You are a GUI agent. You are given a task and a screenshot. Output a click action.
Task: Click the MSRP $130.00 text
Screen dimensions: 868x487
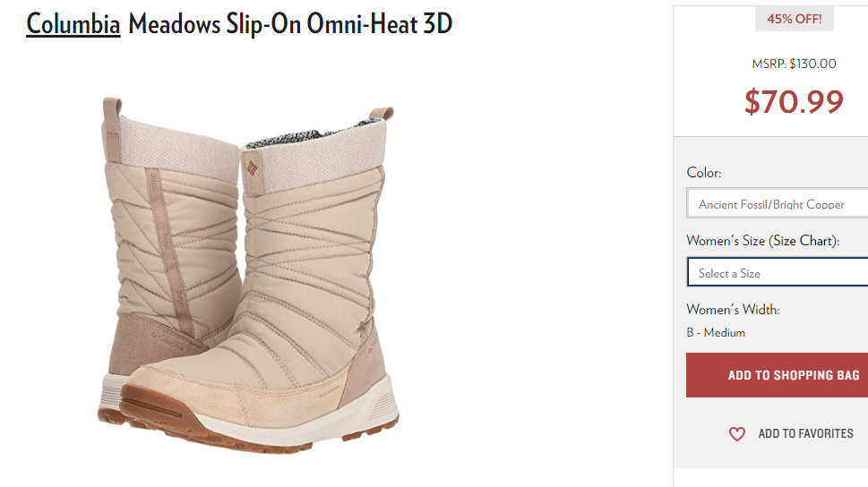pyautogui.click(x=794, y=64)
